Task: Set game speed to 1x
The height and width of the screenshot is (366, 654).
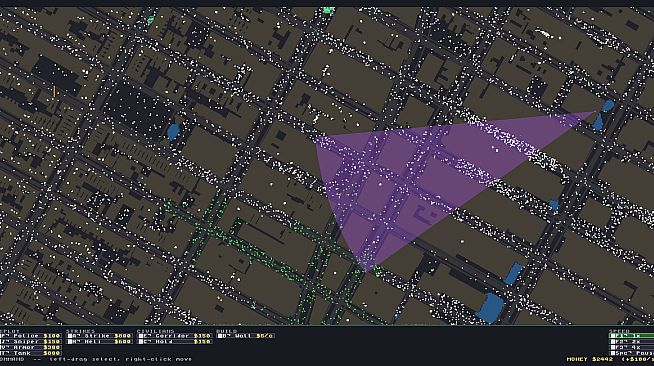Action: 631,336
